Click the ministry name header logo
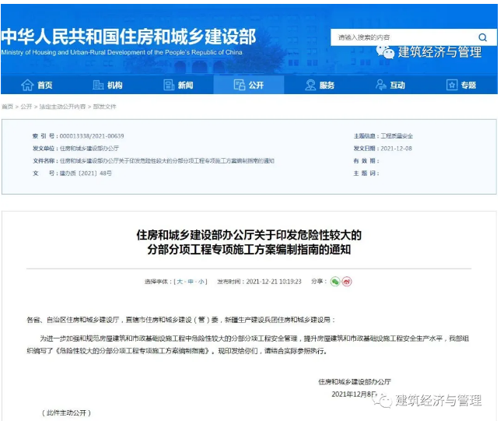The width and height of the screenshot is (504, 421). [128, 39]
